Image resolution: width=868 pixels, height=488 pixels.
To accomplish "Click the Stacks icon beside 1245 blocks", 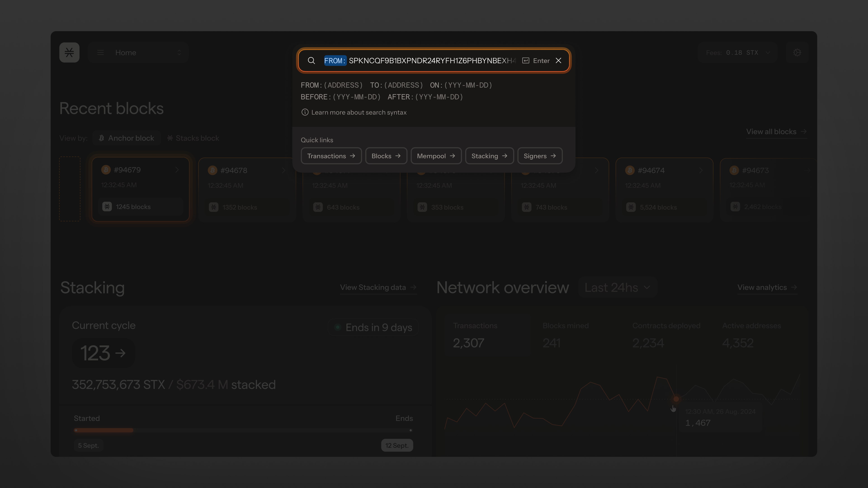I will (107, 207).
